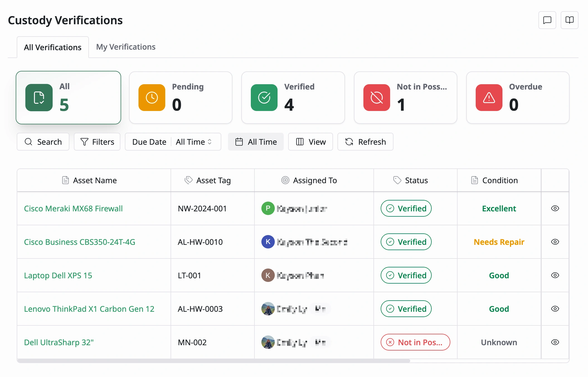588x377 pixels.
Task: View details for Cisco Meraki MX68 Firewall row
Action: (x=555, y=208)
